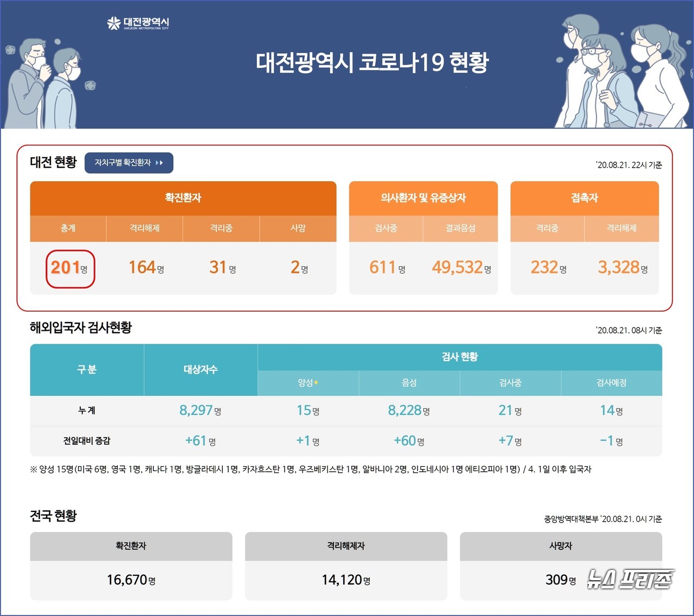The image size is (694, 616).
Task: Click the 구분 table header
Action: pyautogui.click(x=87, y=370)
